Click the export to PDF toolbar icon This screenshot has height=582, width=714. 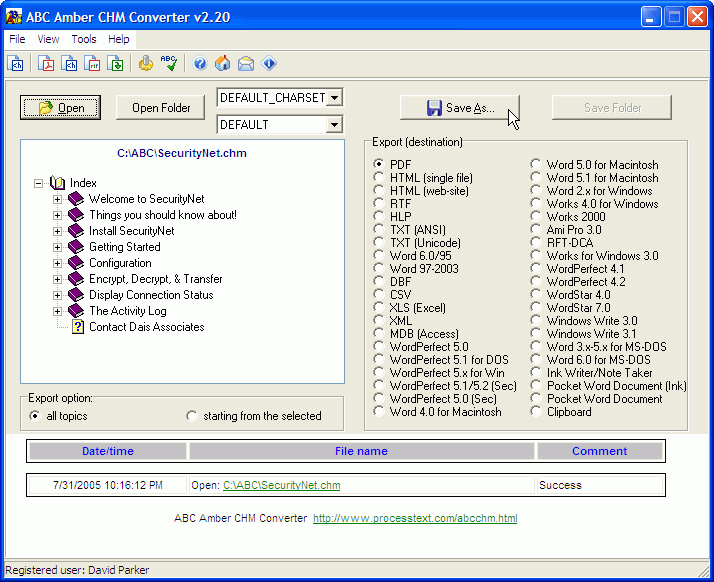coord(46,63)
